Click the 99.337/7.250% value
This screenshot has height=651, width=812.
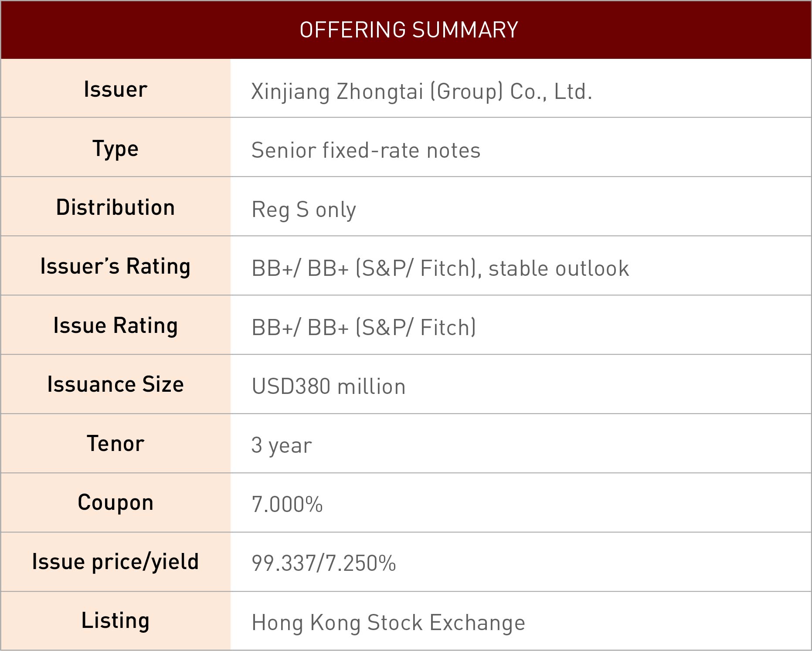coord(324,563)
